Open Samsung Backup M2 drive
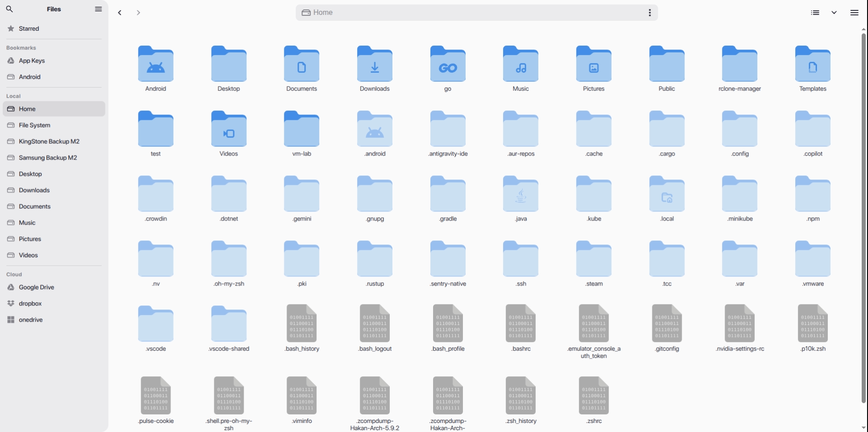Image resolution: width=868 pixels, height=432 pixels. pos(54,158)
